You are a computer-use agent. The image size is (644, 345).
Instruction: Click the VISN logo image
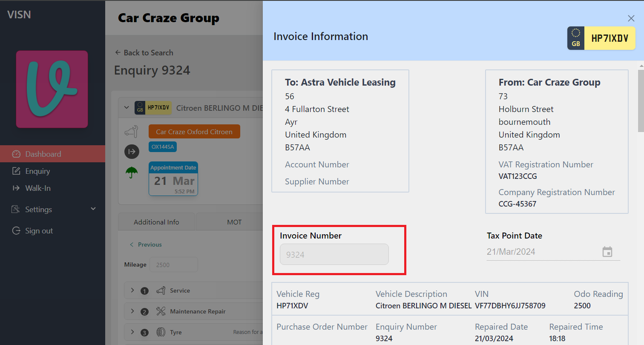[x=52, y=89]
